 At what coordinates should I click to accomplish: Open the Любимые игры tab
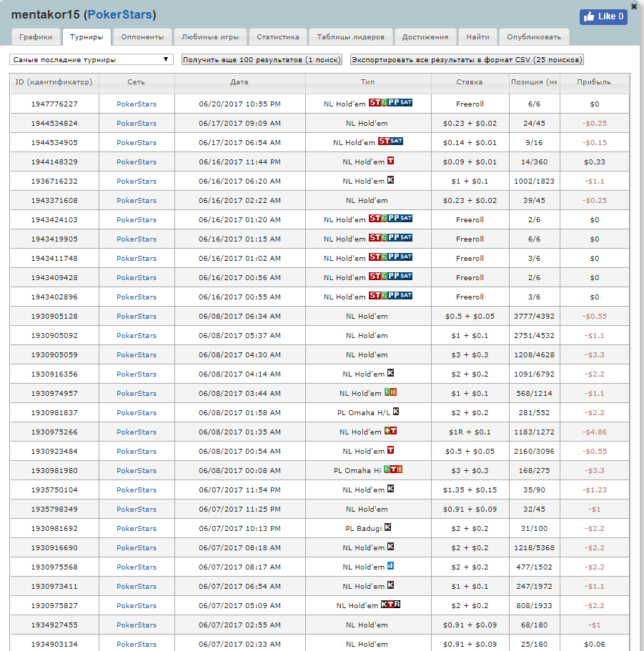pos(210,36)
